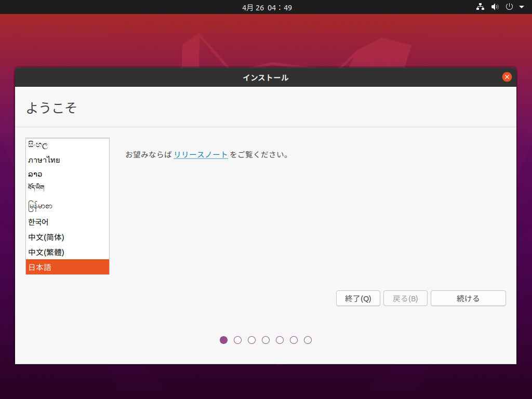Open the clock showing 4月 26 04:49
The height and width of the screenshot is (399, 532).
[267, 7]
